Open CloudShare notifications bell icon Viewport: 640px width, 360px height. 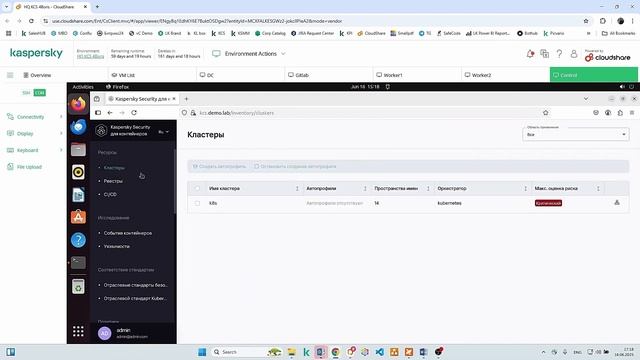click(x=530, y=53)
